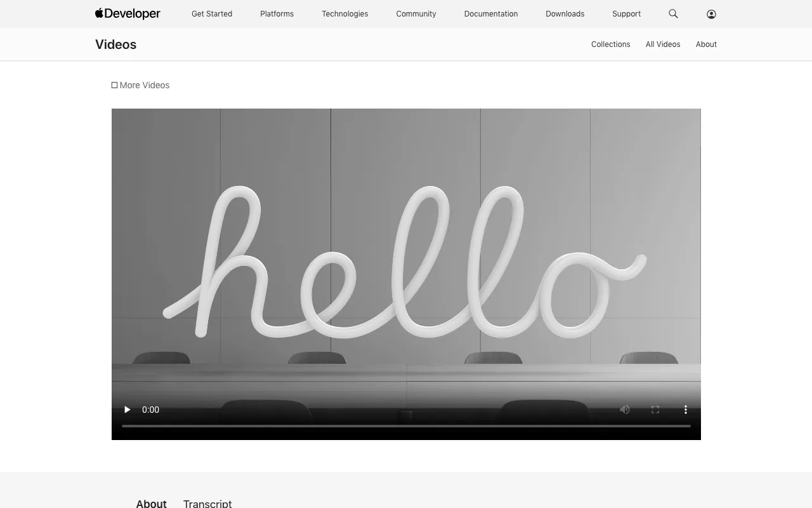Select the About tab below the video
The image size is (812, 508).
point(152,504)
